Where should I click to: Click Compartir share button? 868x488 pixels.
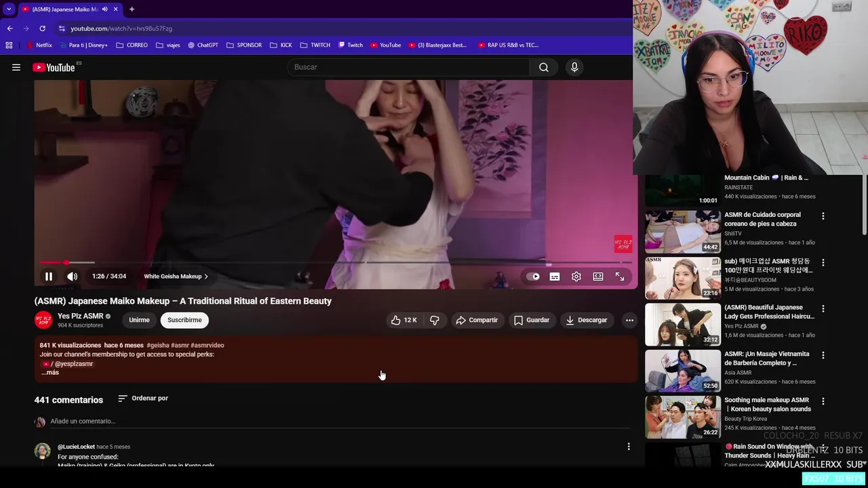tap(477, 320)
